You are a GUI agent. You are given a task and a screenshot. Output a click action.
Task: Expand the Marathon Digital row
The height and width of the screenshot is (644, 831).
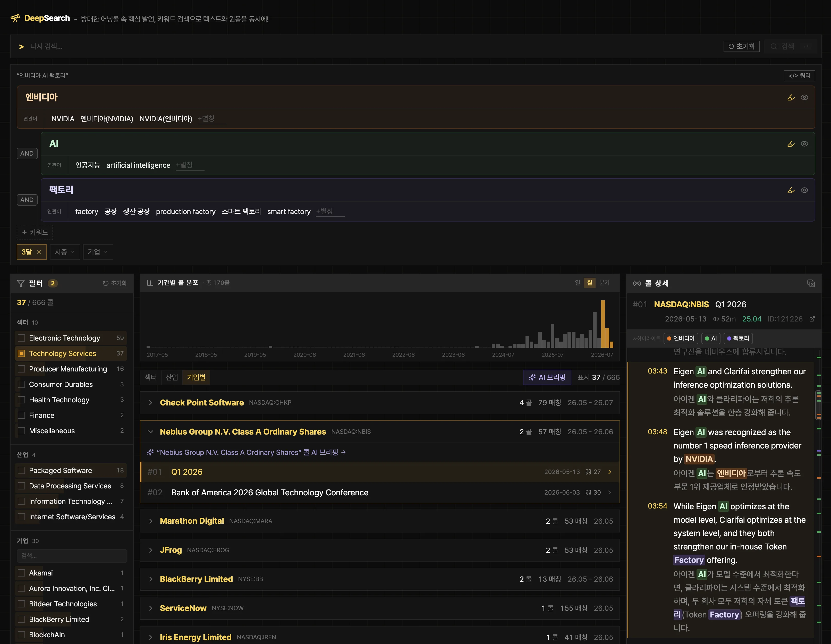pyautogui.click(x=380, y=521)
